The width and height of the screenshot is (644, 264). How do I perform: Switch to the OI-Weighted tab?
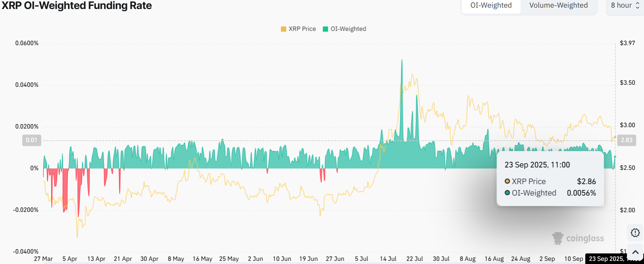coord(491,6)
